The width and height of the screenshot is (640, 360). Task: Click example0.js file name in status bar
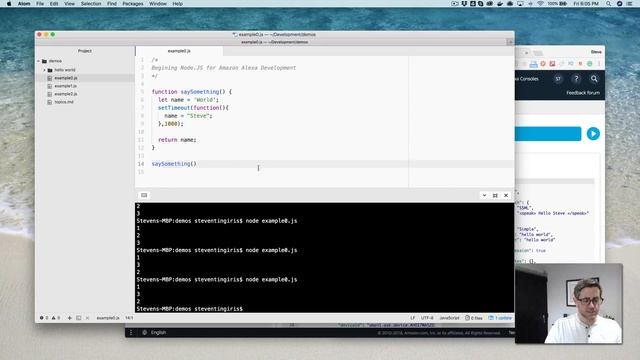[108, 318]
